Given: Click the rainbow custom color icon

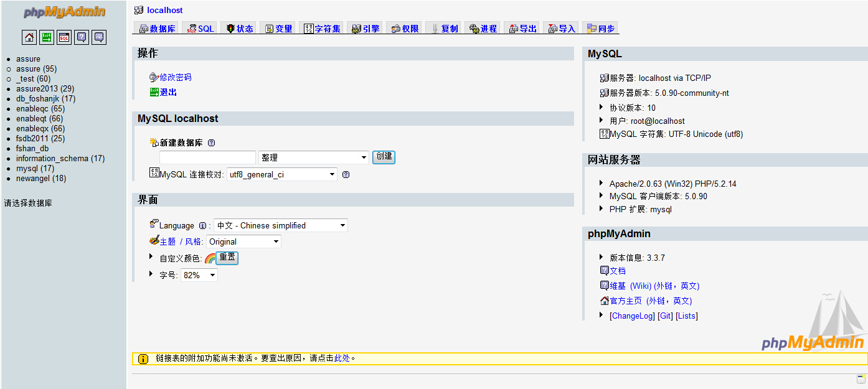Looking at the screenshot, I should coord(210,258).
